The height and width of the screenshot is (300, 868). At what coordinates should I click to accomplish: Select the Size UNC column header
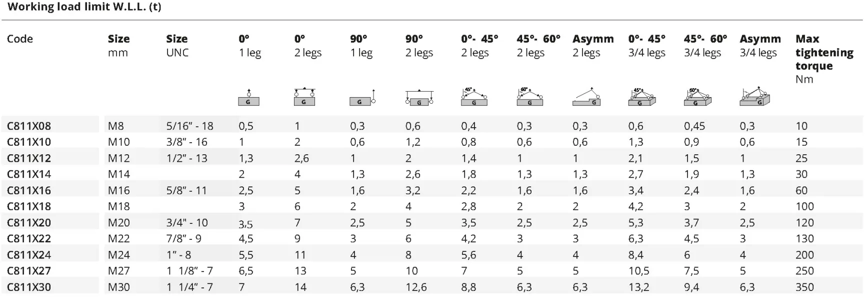point(177,46)
